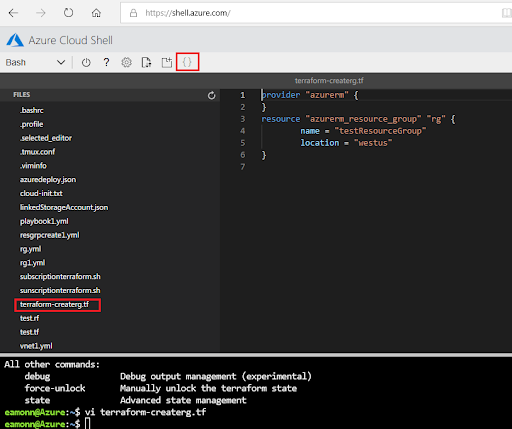Click the Azure logo

click(15, 40)
